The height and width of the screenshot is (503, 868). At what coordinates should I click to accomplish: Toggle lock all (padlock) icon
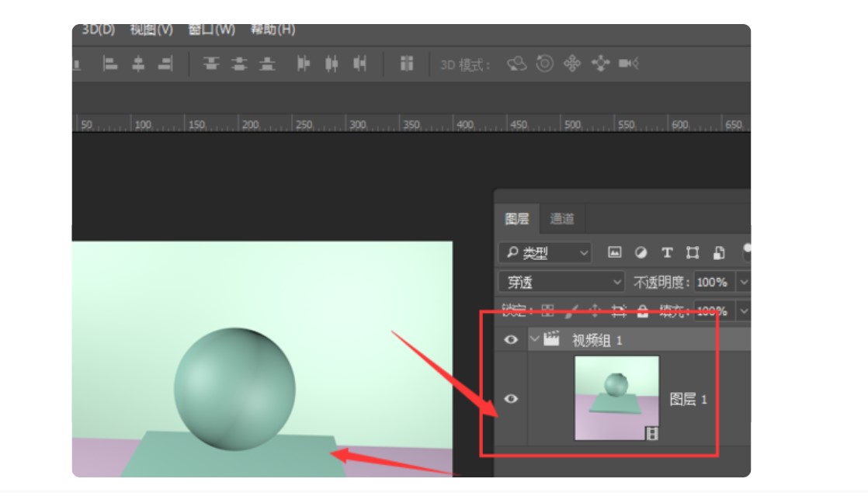[x=642, y=311]
